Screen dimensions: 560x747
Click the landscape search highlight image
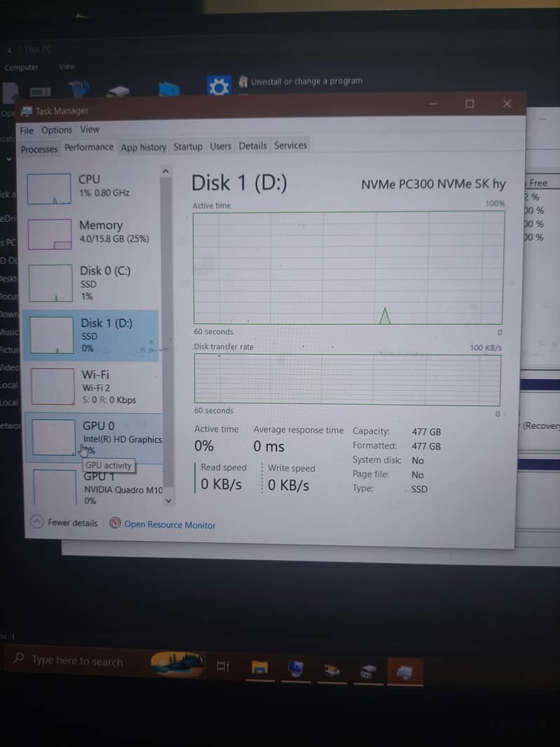tap(177, 664)
